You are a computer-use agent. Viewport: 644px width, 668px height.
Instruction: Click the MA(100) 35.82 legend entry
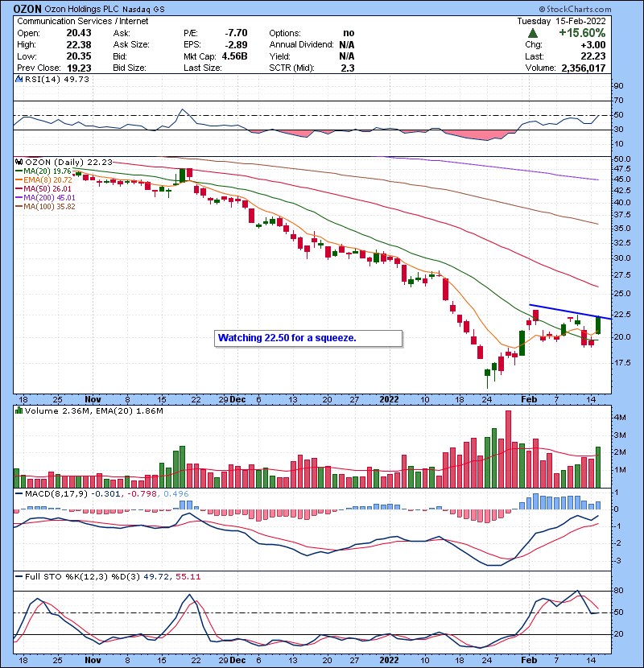pyautogui.click(x=45, y=207)
